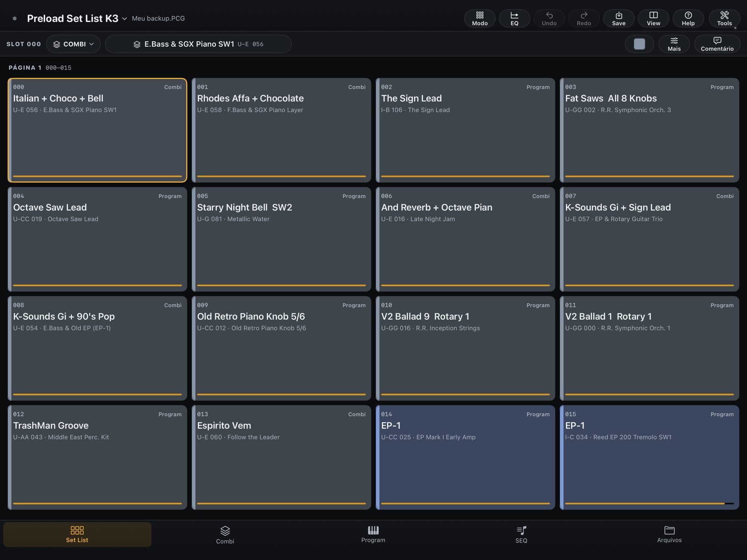Select slot 004 Octave Saw Lead

pyautogui.click(x=97, y=239)
